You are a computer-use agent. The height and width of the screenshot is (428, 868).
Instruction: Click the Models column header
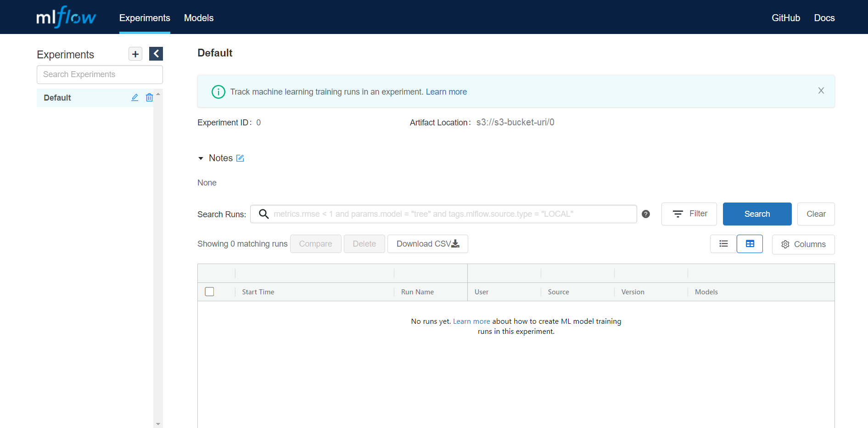706,292
